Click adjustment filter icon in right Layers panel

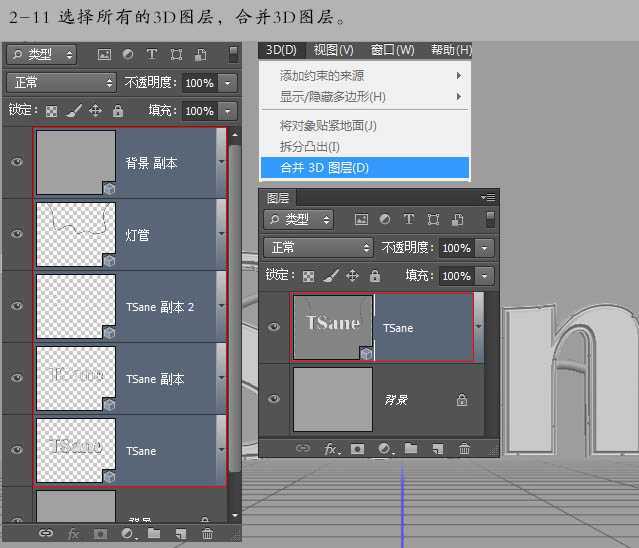[x=385, y=220]
